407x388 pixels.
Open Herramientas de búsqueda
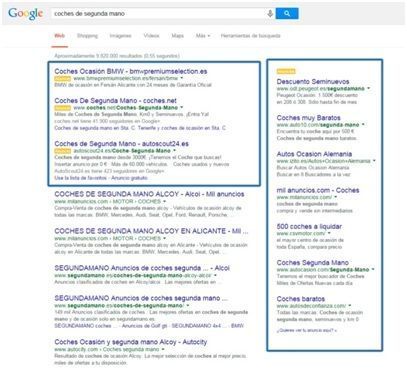(x=250, y=36)
